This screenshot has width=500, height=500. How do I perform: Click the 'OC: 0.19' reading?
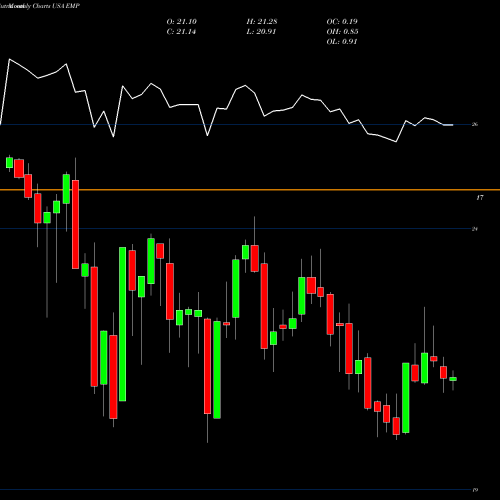pos(342,21)
